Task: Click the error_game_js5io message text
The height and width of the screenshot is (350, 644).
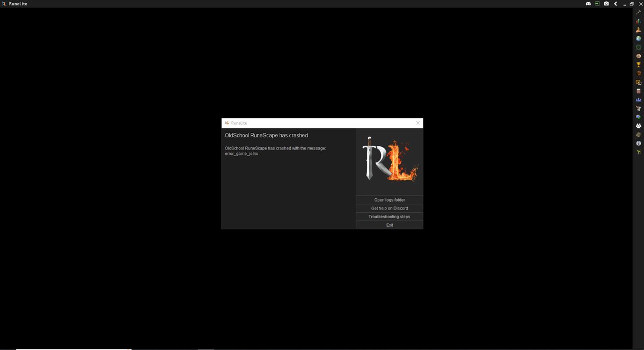Action: pyautogui.click(x=241, y=154)
